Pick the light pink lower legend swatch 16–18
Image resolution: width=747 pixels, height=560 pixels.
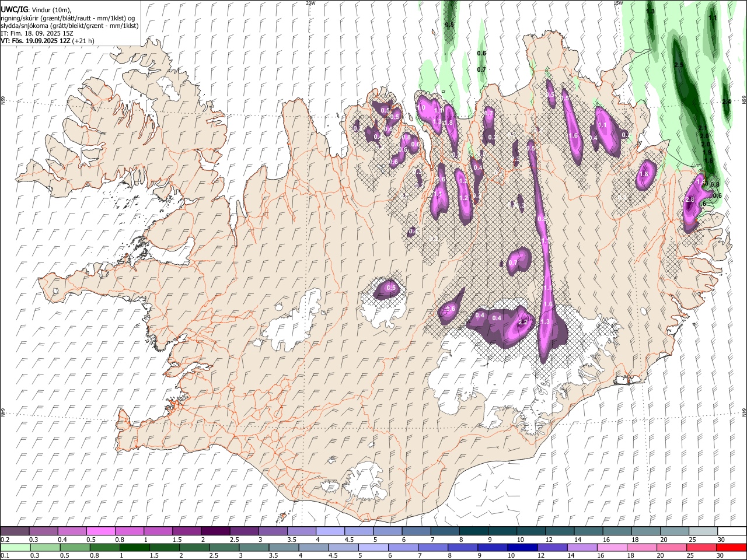click(x=612, y=548)
